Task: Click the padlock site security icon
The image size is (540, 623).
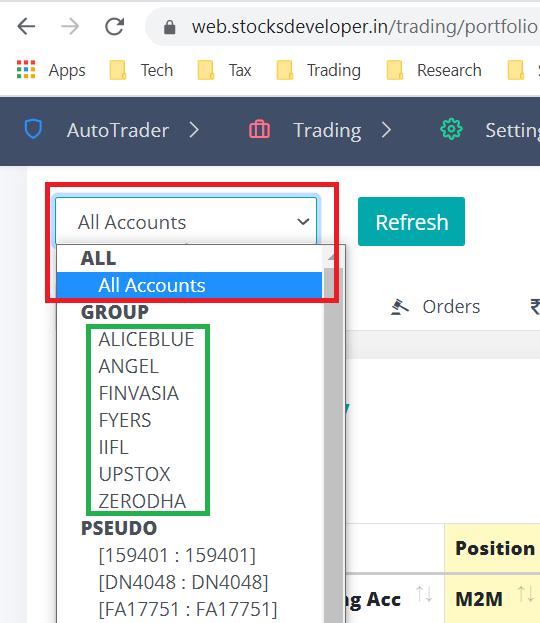Action: point(170,27)
